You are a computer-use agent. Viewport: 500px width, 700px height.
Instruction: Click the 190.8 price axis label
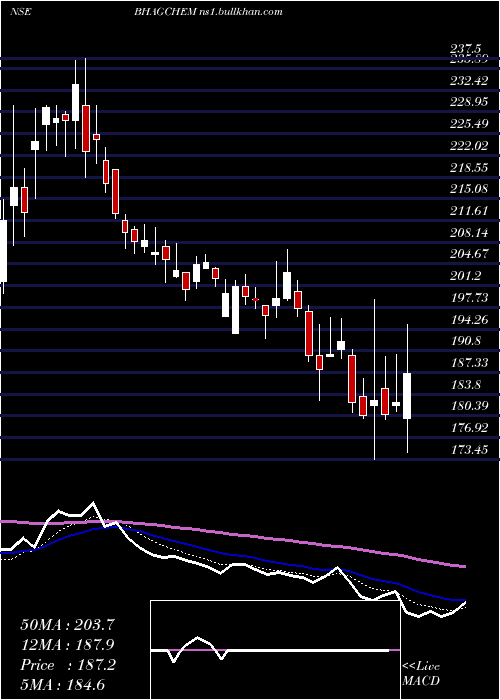click(x=466, y=341)
